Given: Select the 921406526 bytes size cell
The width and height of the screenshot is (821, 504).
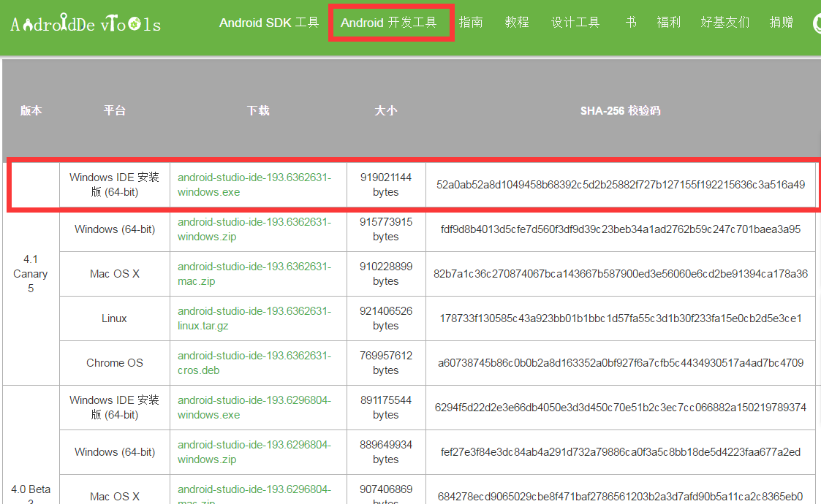Looking at the screenshot, I should pyautogui.click(x=386, y=318).
